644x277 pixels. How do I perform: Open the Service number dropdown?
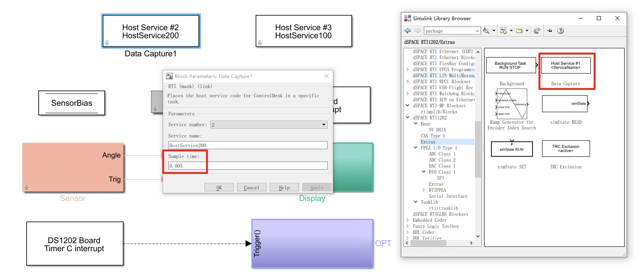point(268,125)
